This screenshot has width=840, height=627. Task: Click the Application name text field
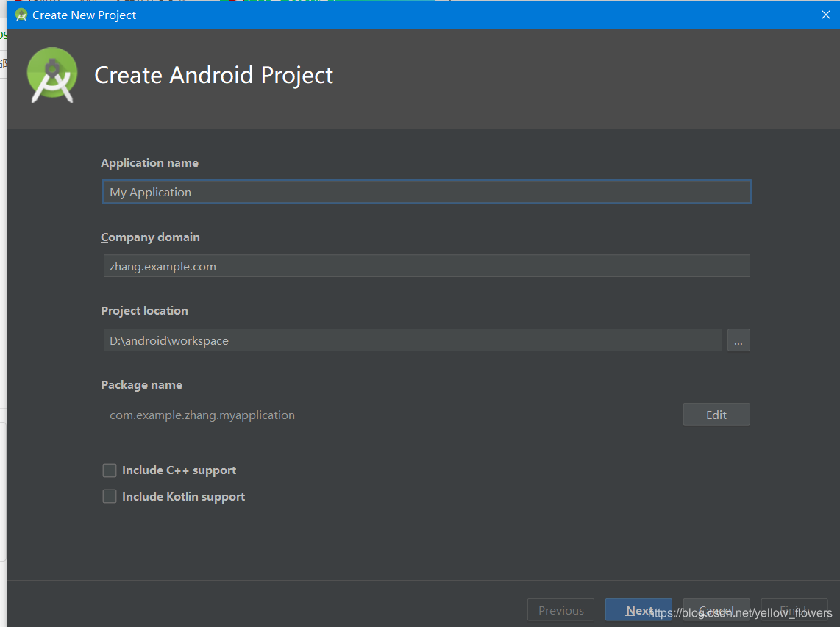pos(427,192)
